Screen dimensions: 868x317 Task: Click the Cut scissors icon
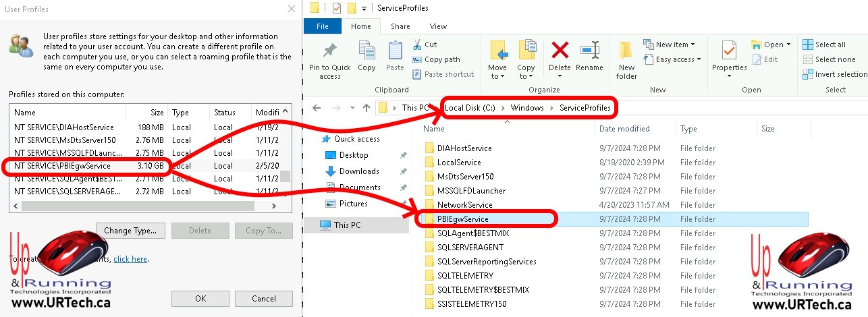pyautogui.click(x=418, y=45)
